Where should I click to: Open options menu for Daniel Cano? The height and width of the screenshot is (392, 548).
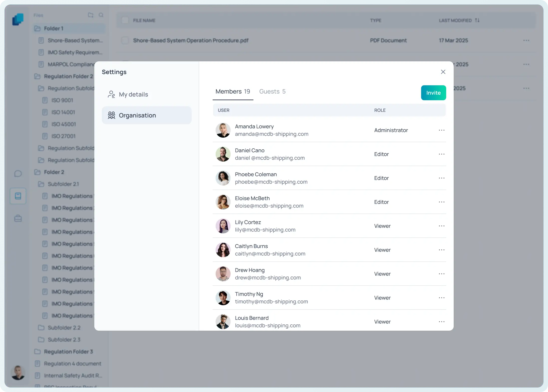pyautogui.click(x=441, y=154)
